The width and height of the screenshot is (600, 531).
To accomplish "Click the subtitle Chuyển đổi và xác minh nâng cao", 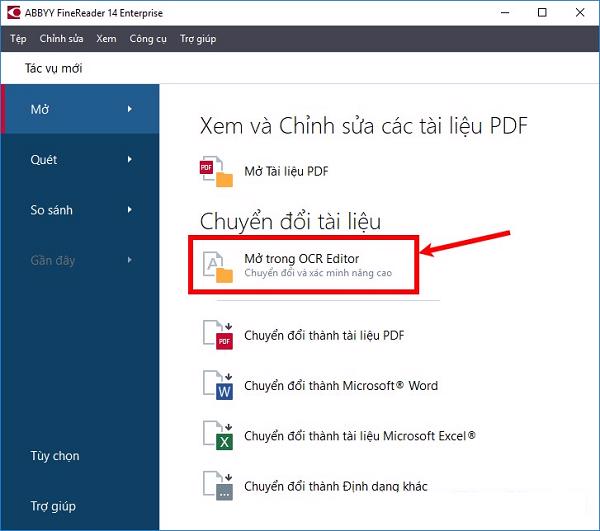I will [x=318, y=273].
